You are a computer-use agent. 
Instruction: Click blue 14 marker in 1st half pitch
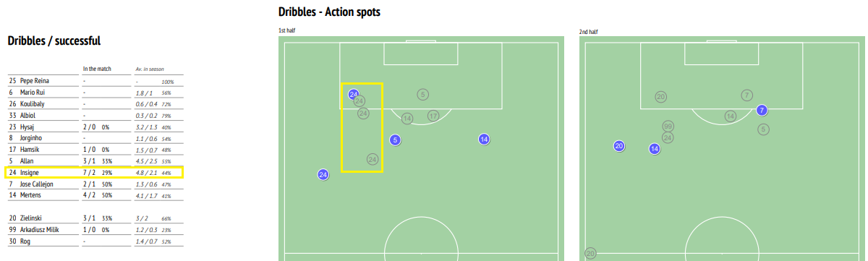484,139
